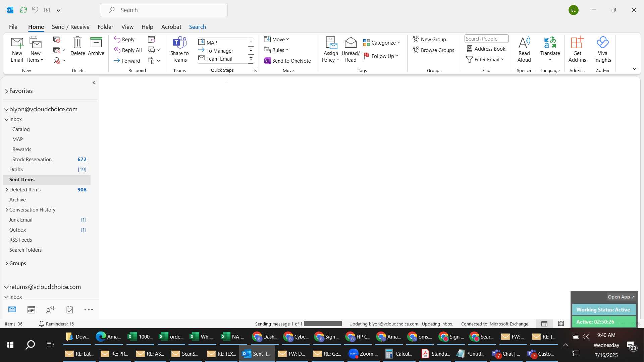The height and width of the screenshot is (362, 644).
Task: Open the Move dropdown
Action: click(277, 39)
